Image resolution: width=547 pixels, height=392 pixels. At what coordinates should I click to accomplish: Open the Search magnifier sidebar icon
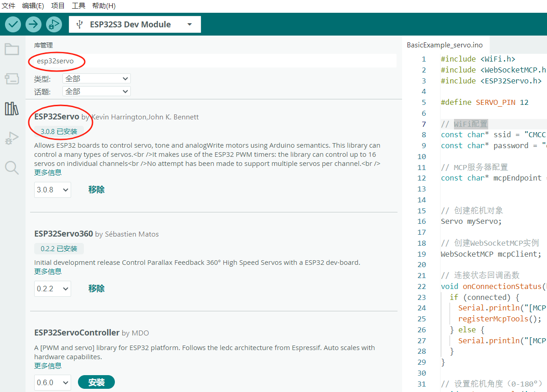pos(12,167)
